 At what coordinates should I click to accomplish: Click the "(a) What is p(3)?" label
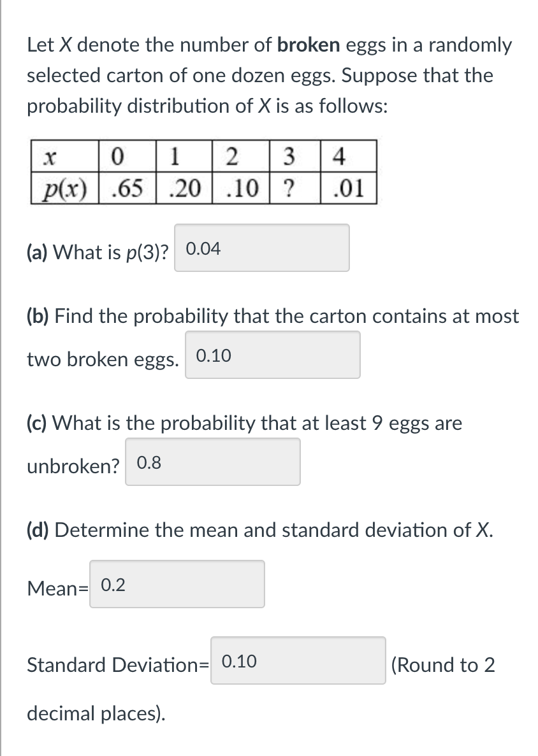[98, 252]
